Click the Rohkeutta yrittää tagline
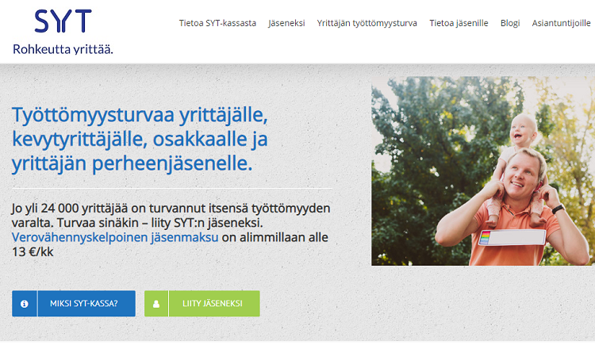Screen dimensions: 595x364 [63, 49]
